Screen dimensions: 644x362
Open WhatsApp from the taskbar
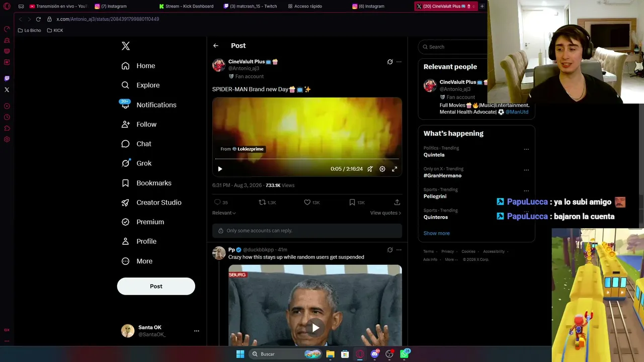(405, 354)
